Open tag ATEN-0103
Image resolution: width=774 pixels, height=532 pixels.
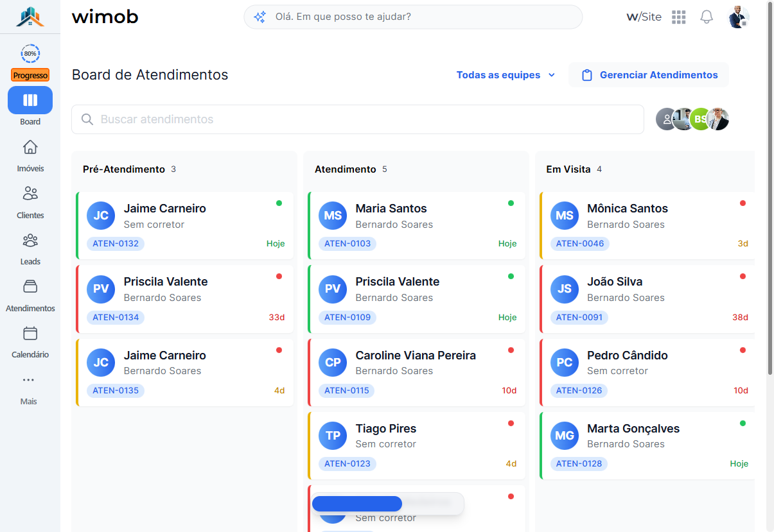click(347, 244)
